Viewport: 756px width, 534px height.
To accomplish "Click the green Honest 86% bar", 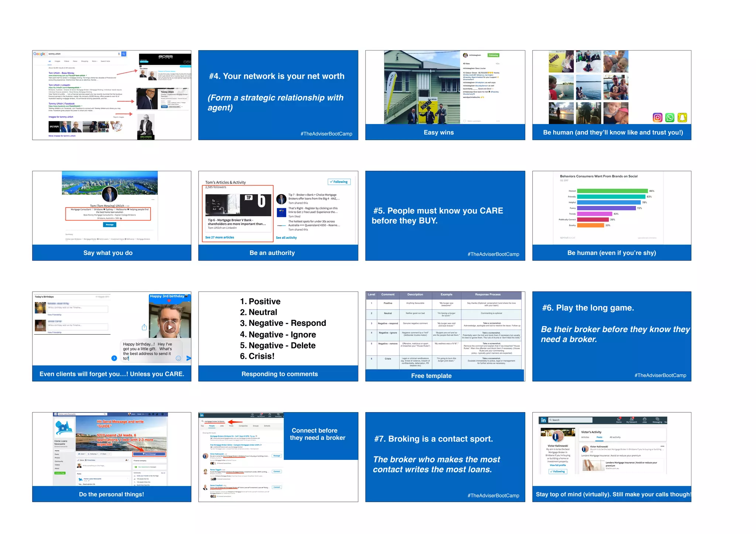I will (612, 191).
